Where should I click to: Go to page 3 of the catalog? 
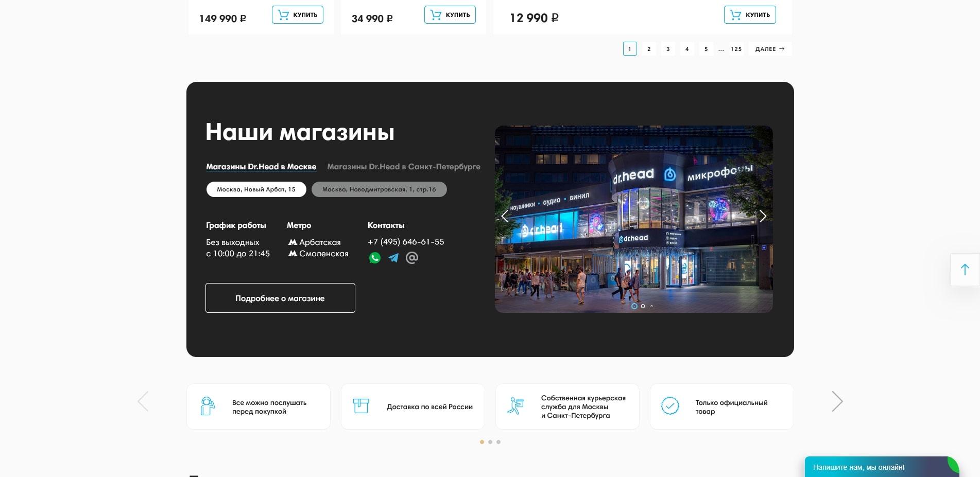[668, 49]
